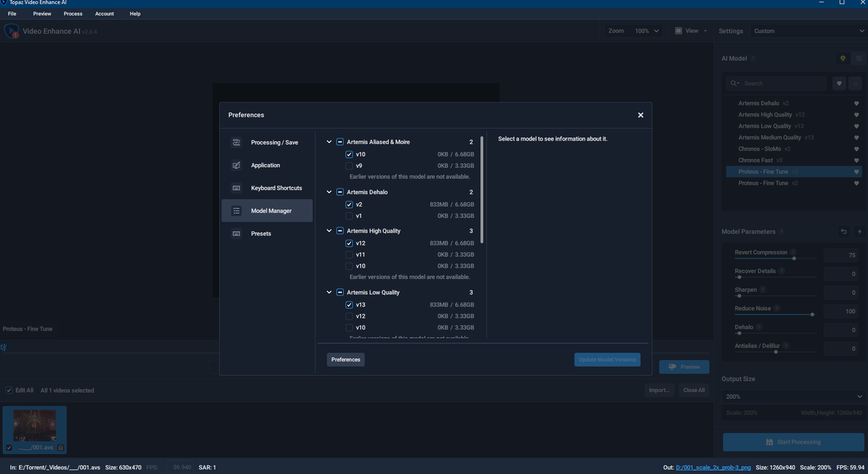Open the help icon beside Revert Compression
Viewport: 868px width, 474px height.
coord(793,252)
